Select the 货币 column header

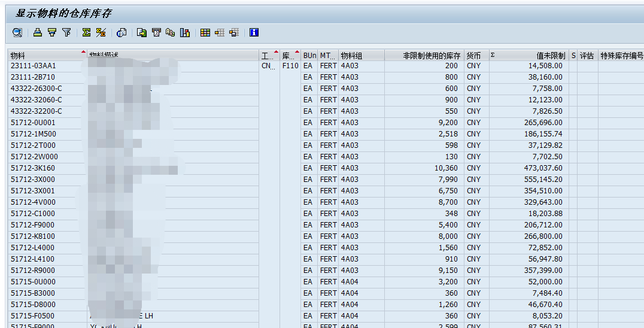tap(476, 56)
